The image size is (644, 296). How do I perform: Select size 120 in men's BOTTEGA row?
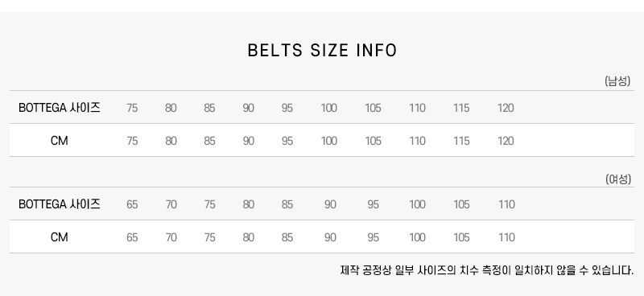pyautogui.click(x=506, y=108)
